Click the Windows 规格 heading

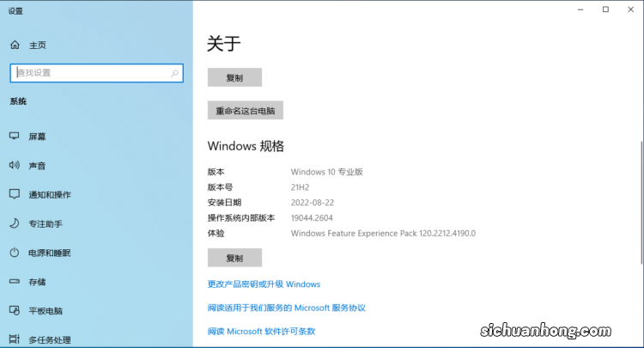click(246, 146)
